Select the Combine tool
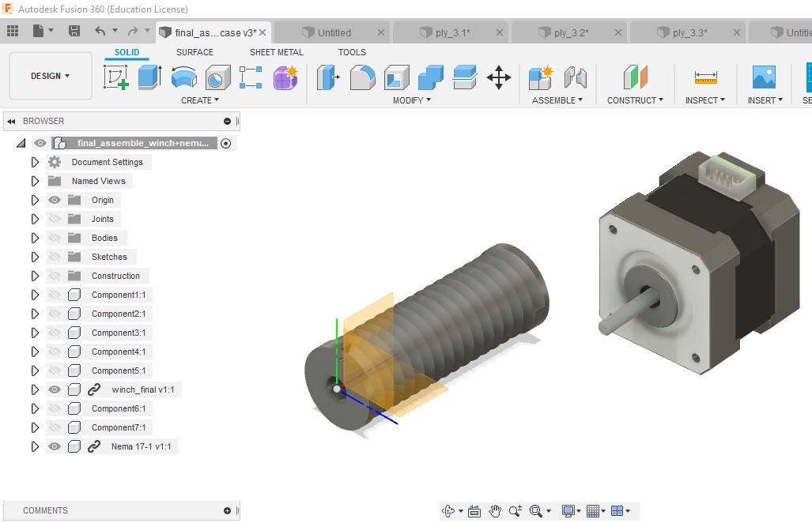812x523 pixels. pos(431,77)
